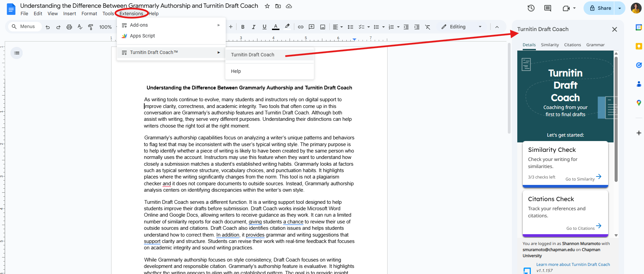Click the insert link icon

301,27
